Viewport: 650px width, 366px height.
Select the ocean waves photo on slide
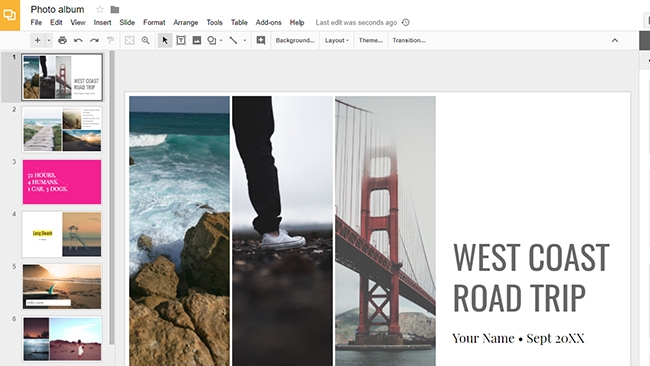[179, 231]
